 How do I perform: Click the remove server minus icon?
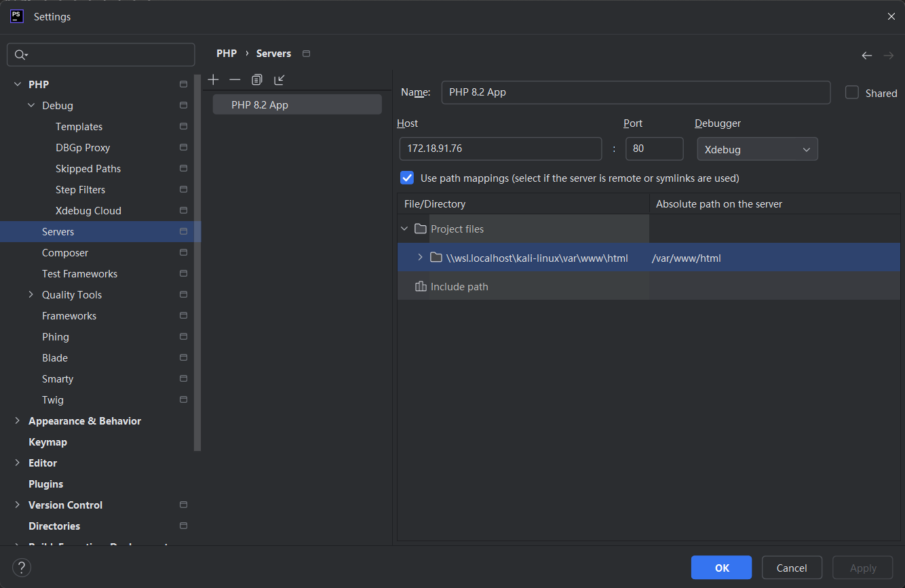(235, 79)
